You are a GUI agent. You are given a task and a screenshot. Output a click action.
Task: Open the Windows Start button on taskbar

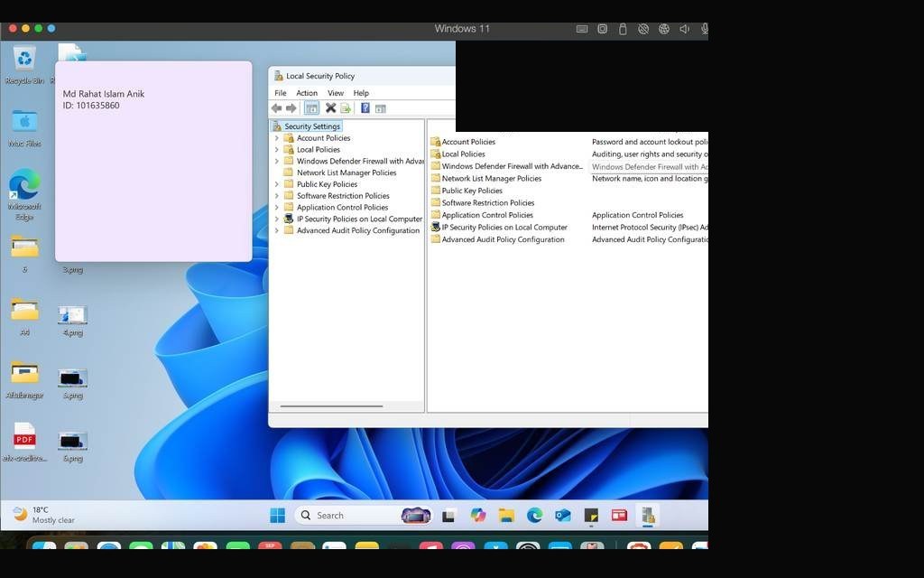pyautogui.click(x=278, y=516)
